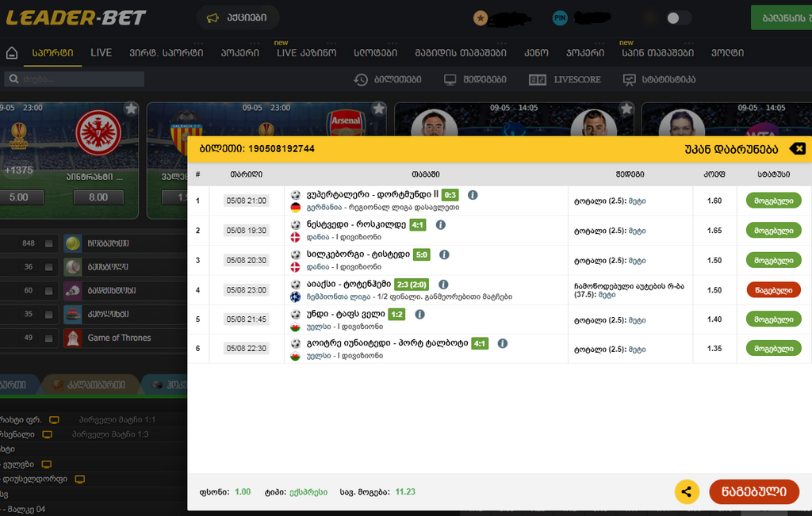The image size is (812, 516).
Task: Click the Leader-Bet logo
Action: coord(75,17)
